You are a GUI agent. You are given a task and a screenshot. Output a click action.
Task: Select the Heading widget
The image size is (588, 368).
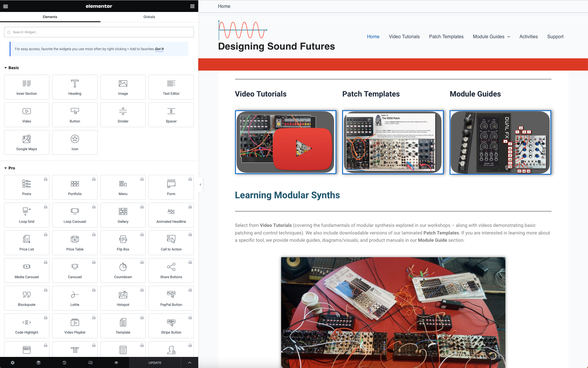pyautogui.click(x=75, y=87)
